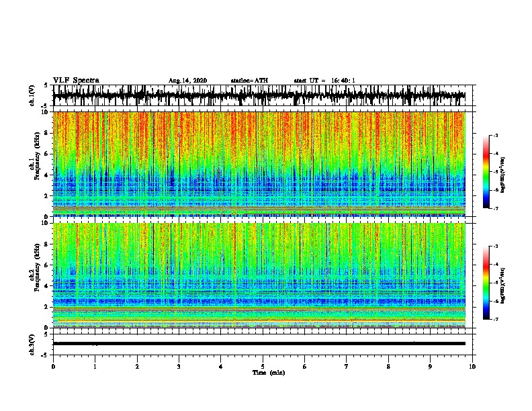Click the time axis tick label "4"
This screenshot has height=411, width=532.
pos(221,366)
